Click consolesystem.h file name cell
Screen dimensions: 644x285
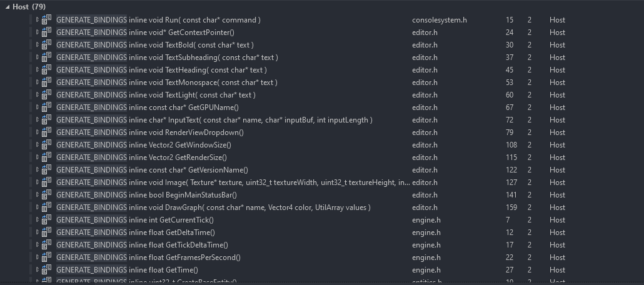tap(439, 20)
